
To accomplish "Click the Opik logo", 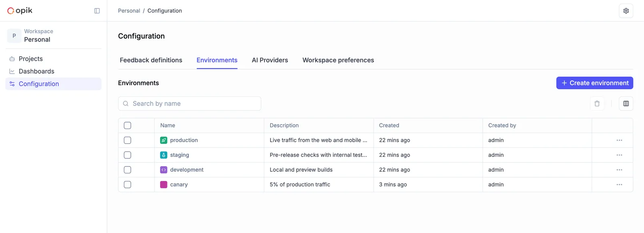I will (20, 10).
